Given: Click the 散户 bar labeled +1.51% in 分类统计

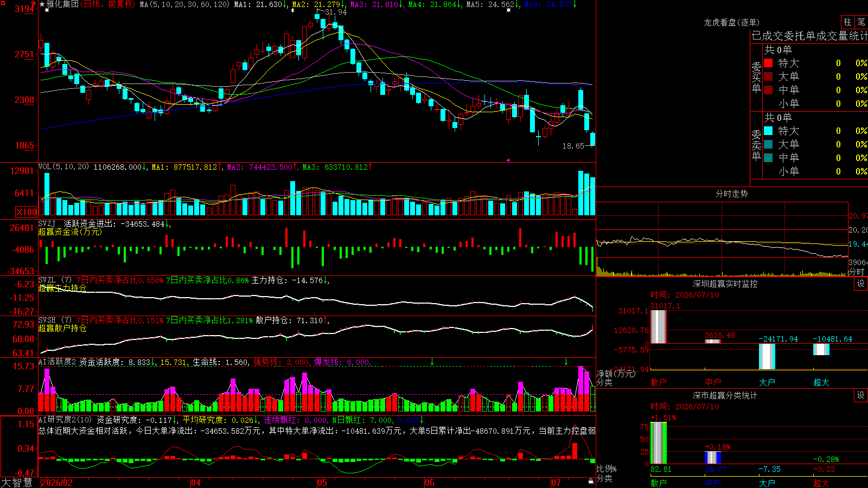Looking at the screenshot, I should click(x=659, y=442).
